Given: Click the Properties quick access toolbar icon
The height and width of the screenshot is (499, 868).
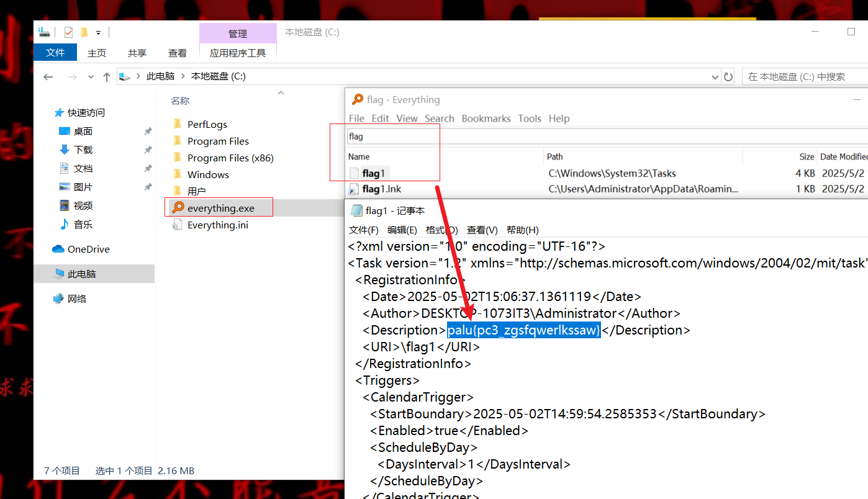Looking at the screenshot, I should point(68,32).
